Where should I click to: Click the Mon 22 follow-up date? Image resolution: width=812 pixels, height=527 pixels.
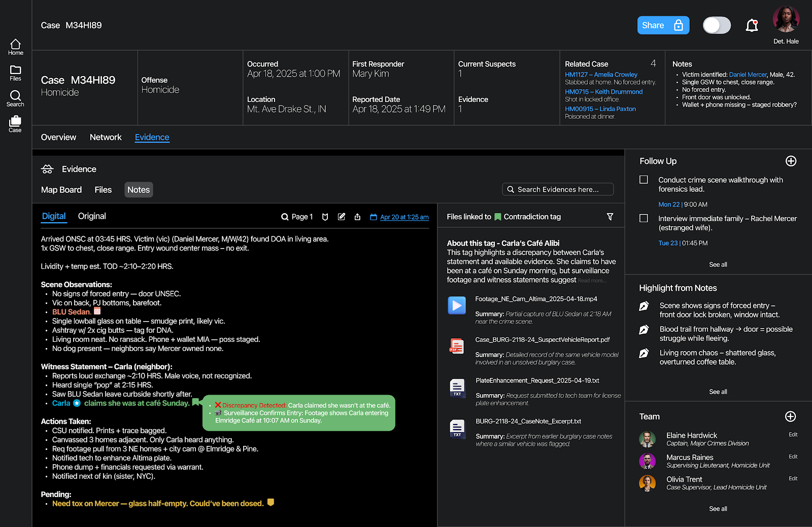click(x=669, y=205)
